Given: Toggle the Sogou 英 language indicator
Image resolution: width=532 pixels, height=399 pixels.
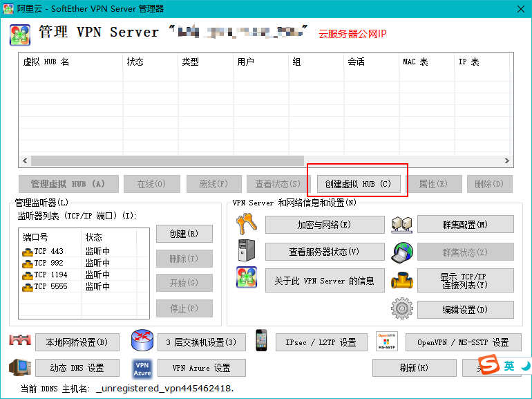Looking at the screenshot, I should click(509, 366).
